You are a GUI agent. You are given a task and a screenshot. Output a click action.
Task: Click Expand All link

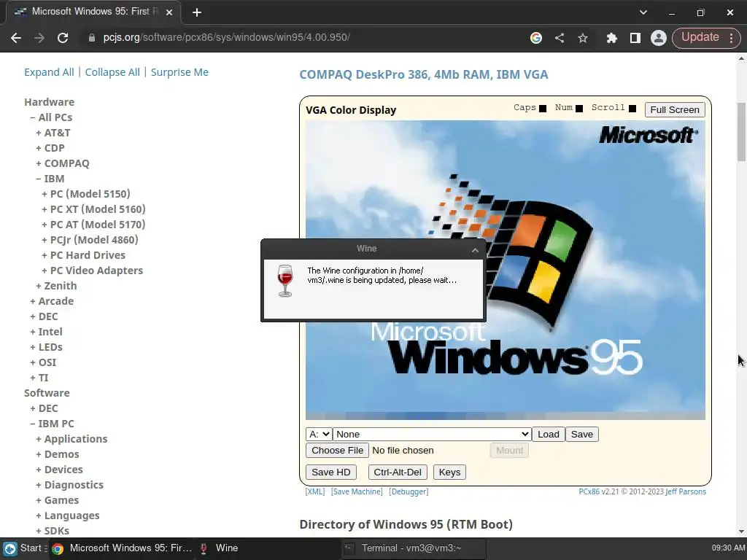(49, 72)
